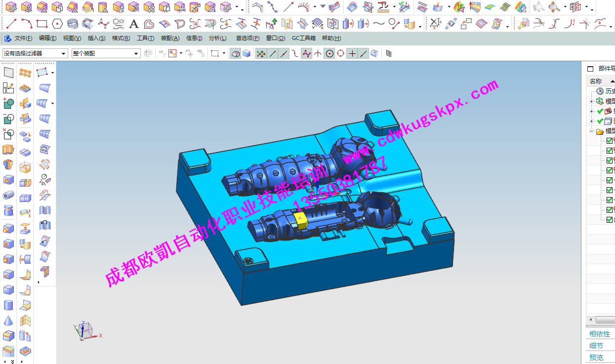Open the ruler Measure Distance tool
This screenshot has height=364, width=615.
(383, 7)
